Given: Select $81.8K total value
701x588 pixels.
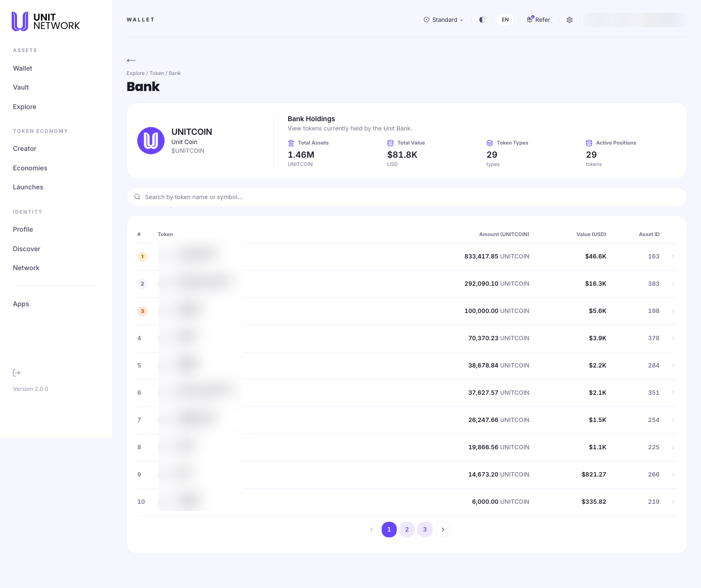Looking at the screenshot, I should coord(402,155).
